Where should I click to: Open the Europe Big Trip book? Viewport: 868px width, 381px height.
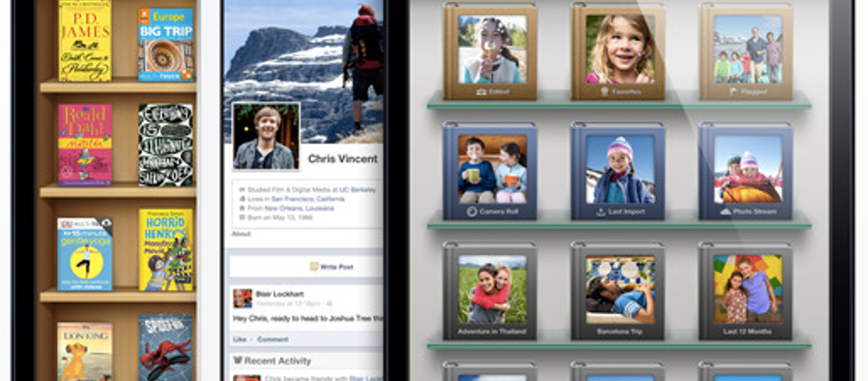click(x=165, y=44)
